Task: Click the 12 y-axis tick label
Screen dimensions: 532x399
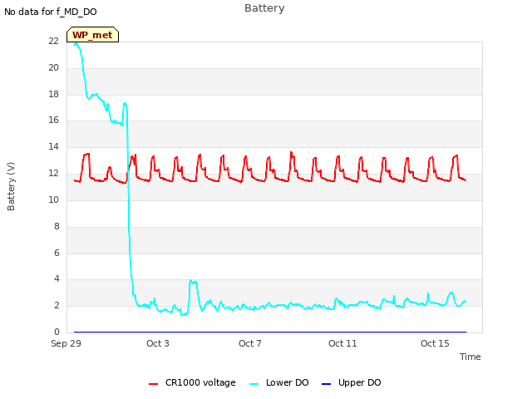Action: (53, 174)
